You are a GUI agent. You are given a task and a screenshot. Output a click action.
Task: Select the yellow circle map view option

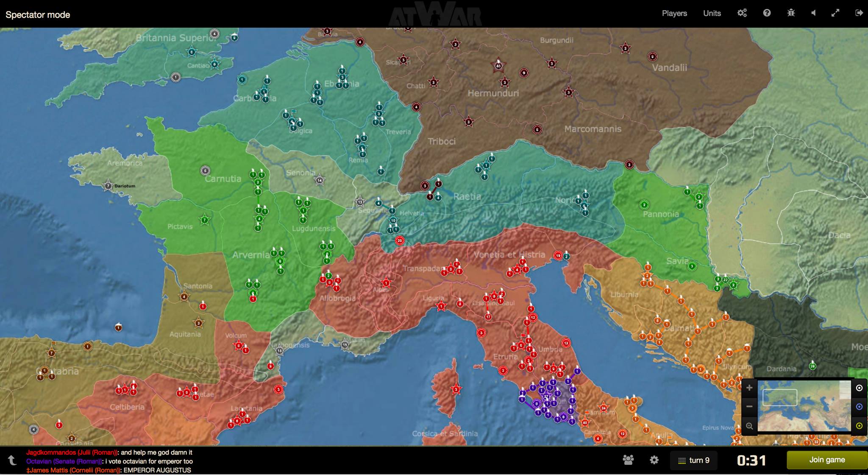pyautogui.click(x=859, y=426)
